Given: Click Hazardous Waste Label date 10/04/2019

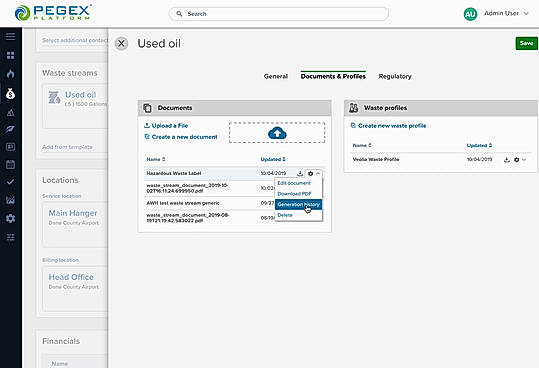Looking at the screenshot, I should 273,174.
